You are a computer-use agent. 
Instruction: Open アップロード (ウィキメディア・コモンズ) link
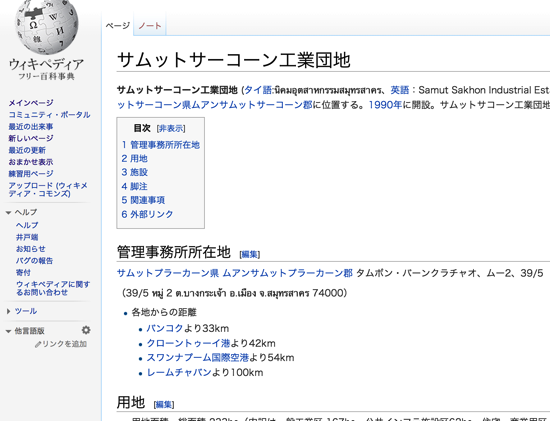tap(48, 189)
